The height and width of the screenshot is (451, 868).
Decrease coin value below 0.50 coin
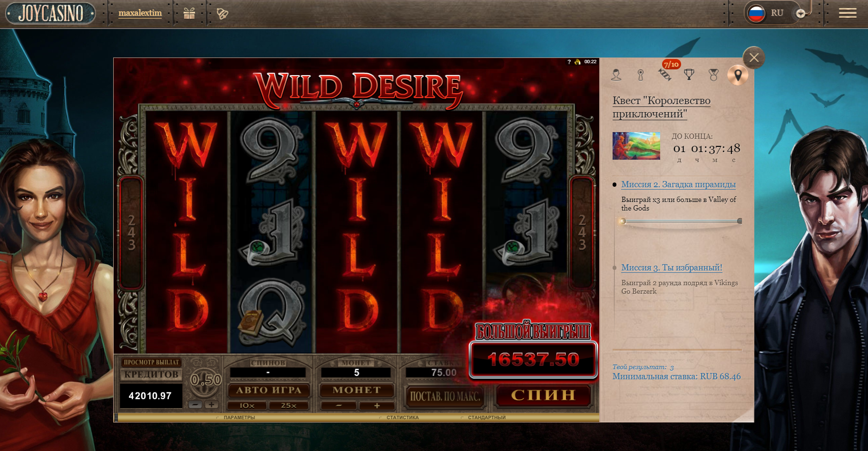195,405
